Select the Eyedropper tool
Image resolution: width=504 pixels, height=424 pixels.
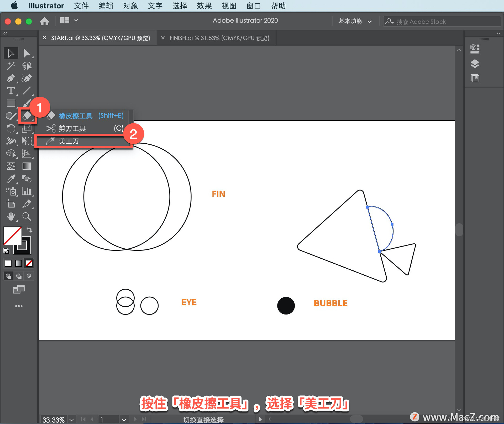pos(10,179)
